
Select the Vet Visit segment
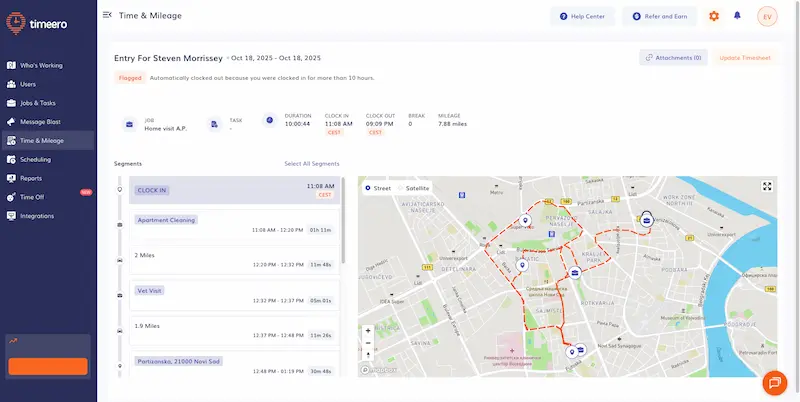pos(234,295)
